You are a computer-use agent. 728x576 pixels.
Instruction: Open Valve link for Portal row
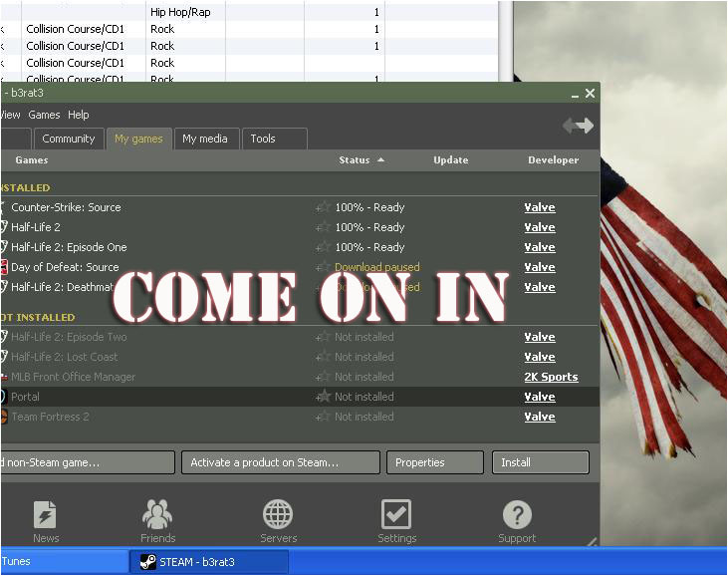[540, 398]
